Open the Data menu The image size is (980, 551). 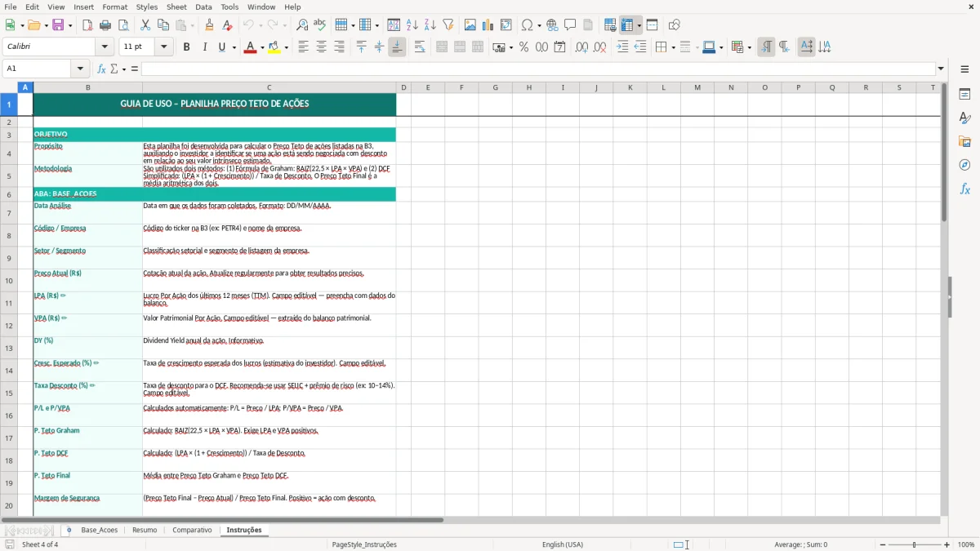point(203,7)
